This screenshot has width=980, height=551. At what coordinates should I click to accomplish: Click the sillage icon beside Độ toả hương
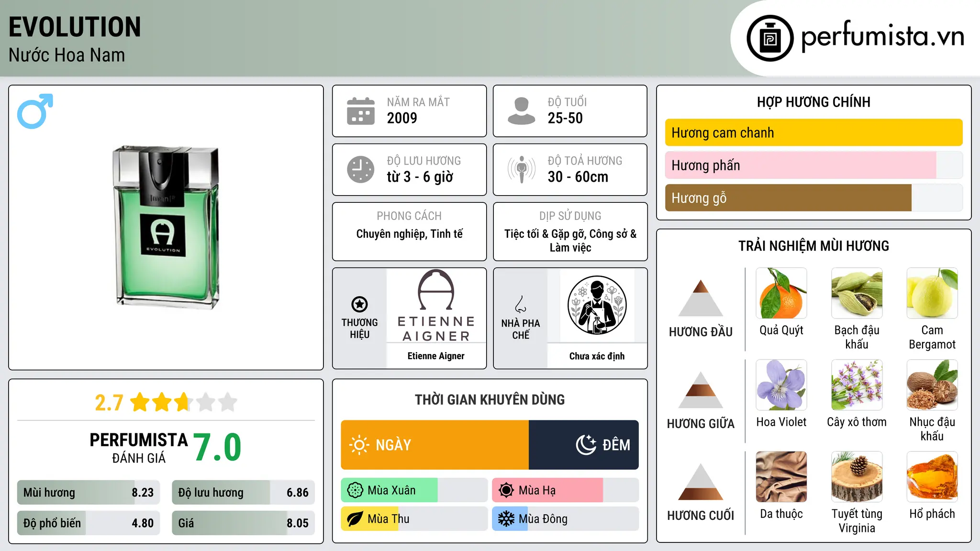pos(522,169)
